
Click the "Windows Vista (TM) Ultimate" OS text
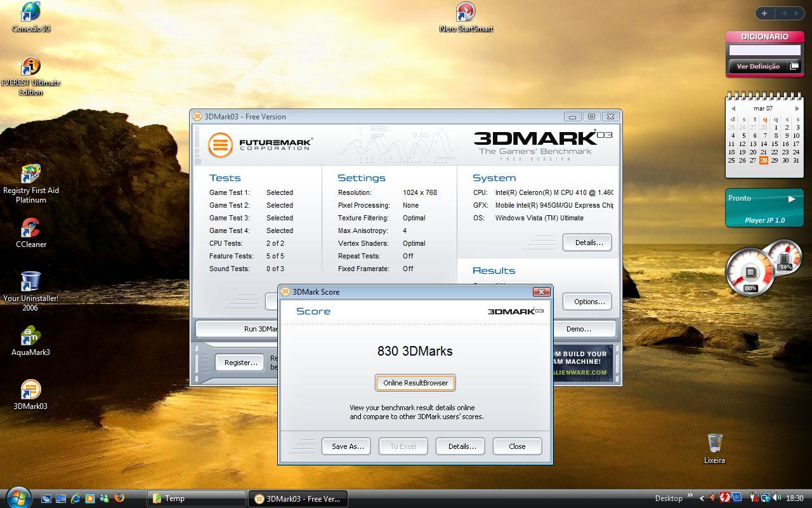point(539,218)
